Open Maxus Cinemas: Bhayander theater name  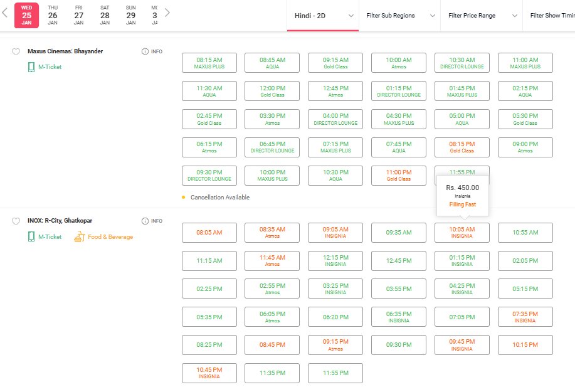65,51
